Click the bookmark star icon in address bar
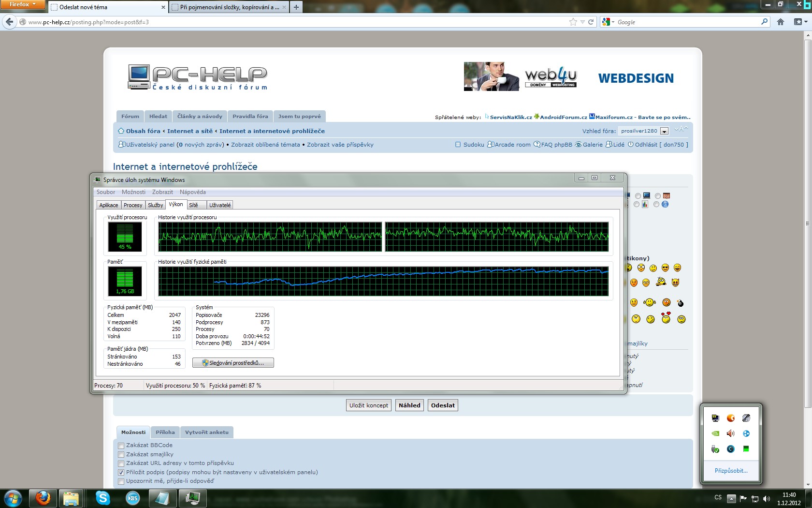Screen dimensions: 812x508 [573, 22]
